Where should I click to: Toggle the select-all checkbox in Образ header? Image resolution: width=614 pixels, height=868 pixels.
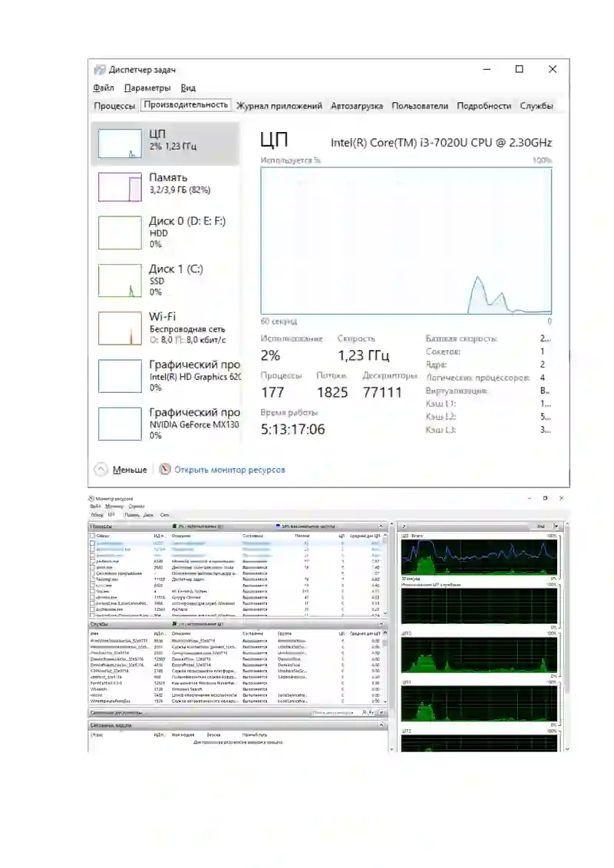click(x=92, y=536)
